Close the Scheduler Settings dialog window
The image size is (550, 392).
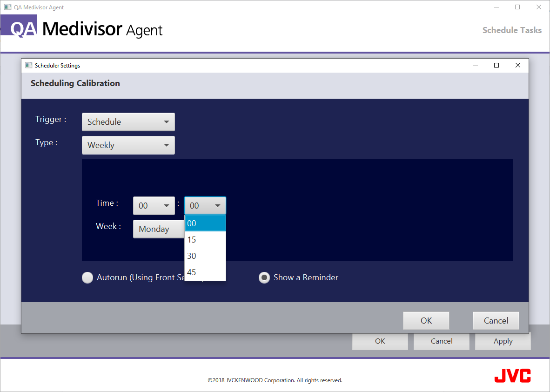pos(518,65)
